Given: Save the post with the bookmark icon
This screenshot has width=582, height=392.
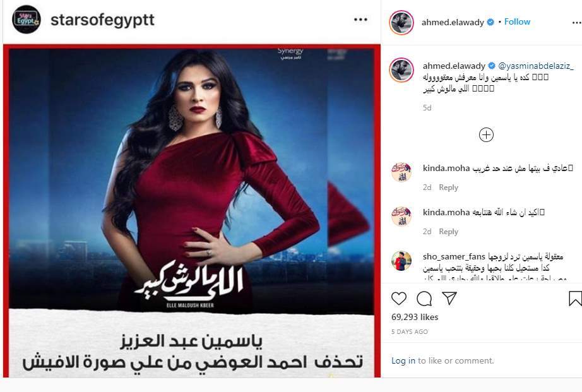Looking at the screenshot, I should (x=575, y=299).
